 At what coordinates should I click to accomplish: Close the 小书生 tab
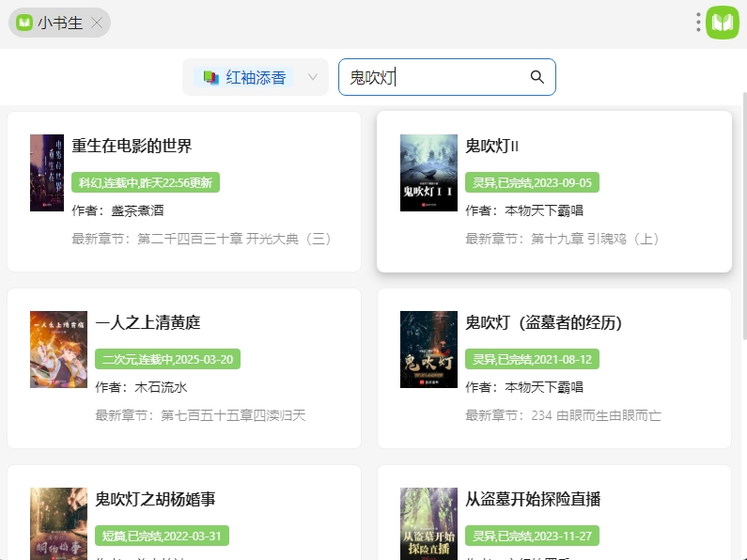[x=97, y=23]
